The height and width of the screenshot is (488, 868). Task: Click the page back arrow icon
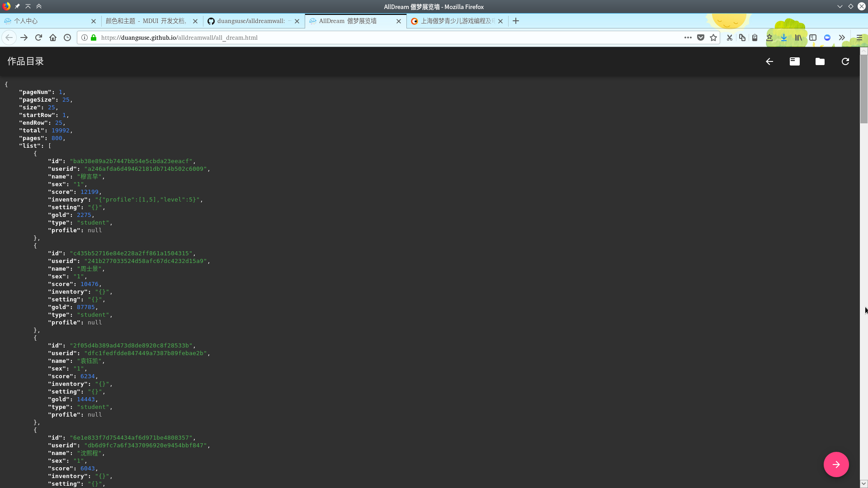pos(769,61)
